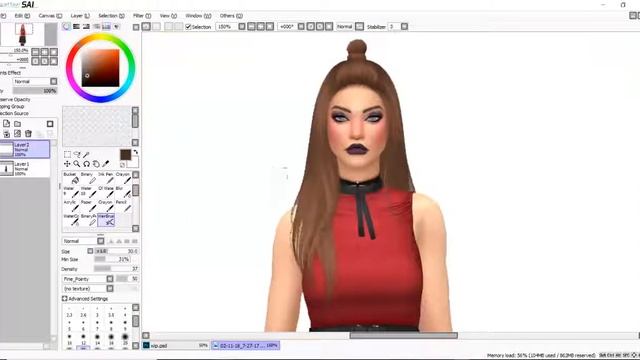This screenshot has width=640, height=360.
Task: Toggle Clipping Group option
Action: [12, 106]
